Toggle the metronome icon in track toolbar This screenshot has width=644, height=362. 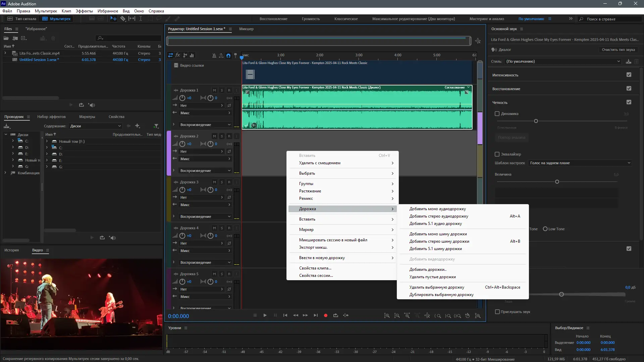coord(214,55)
